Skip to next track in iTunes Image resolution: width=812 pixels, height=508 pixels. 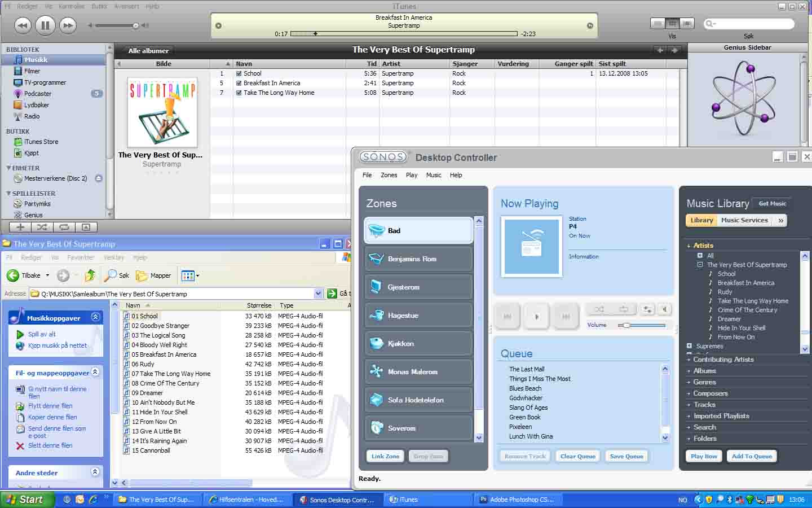tap(68, 25)
